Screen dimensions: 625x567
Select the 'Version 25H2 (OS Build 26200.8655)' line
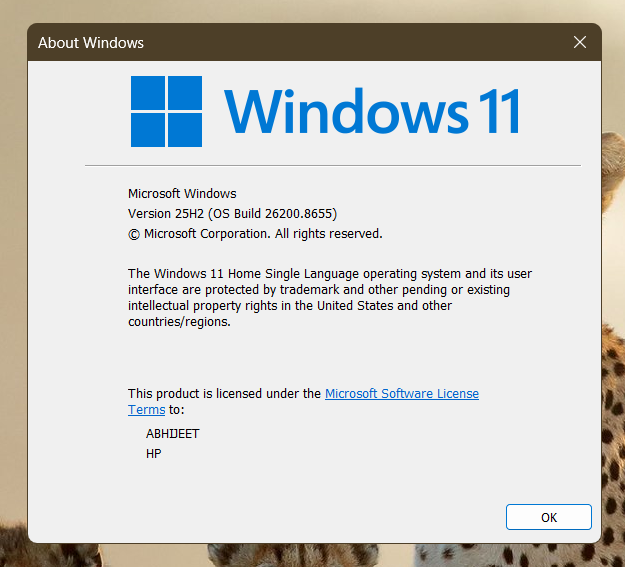point(232,214)
